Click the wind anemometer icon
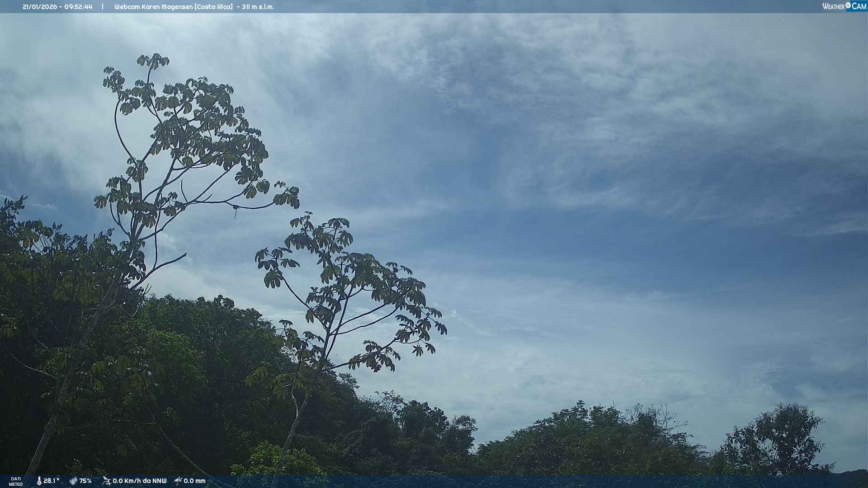The height and width of the screenshot is (488, 868). tap(106, 481)
